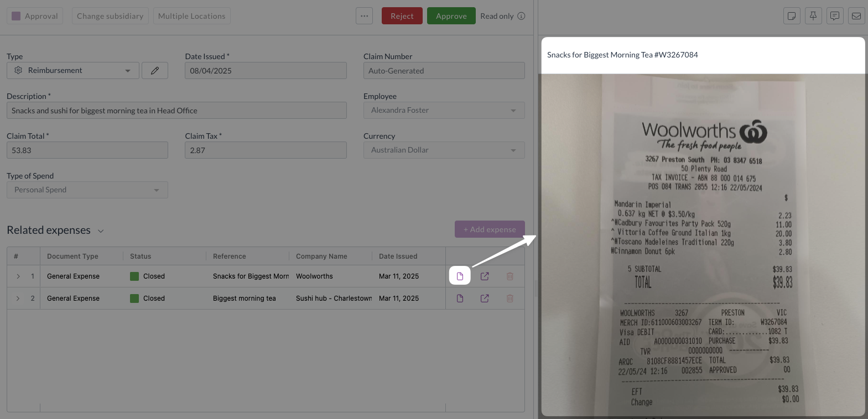
Task: Click the envelope email icon
Action: pos(856,16)
